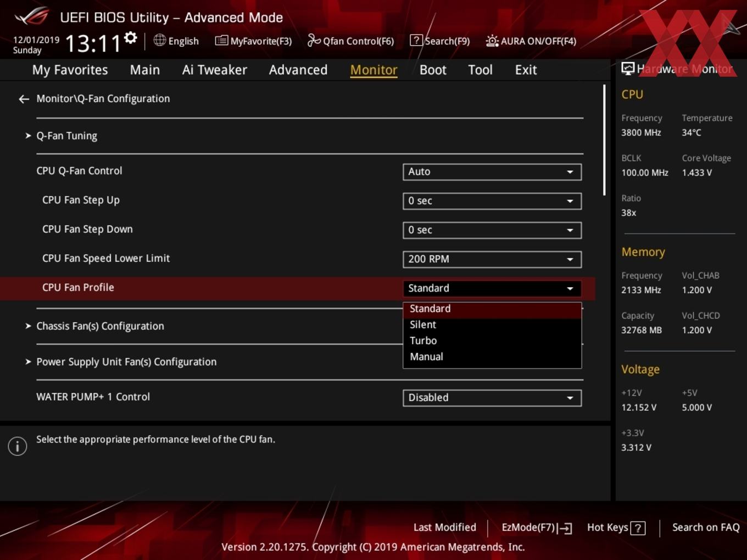Viewport: 747px width, 560px height.
Task: Click the CPU Fan Speed Lower Limit label
Action: coord(106,259)
